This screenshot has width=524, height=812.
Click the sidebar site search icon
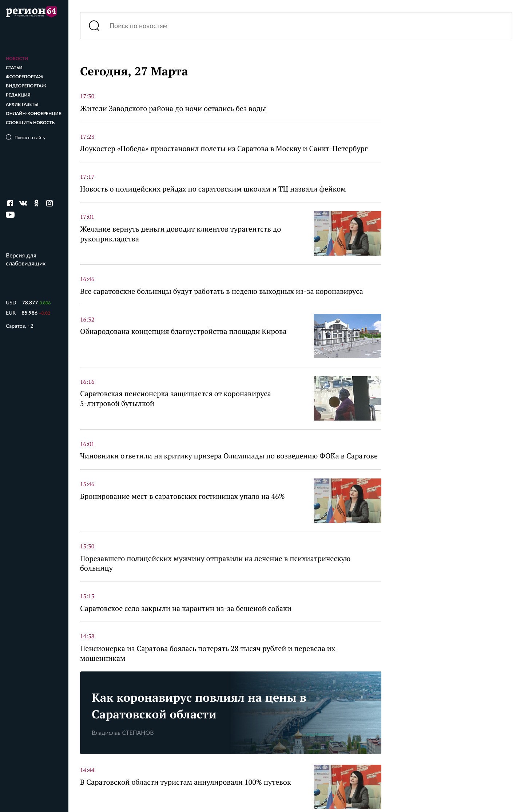point(9,137)
